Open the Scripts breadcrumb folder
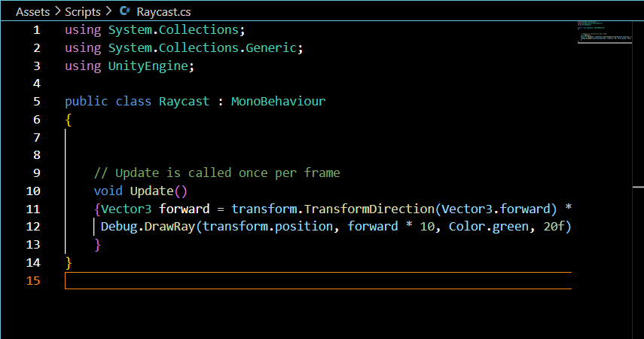This screenshot has height=339, width=644. (81, 11)
